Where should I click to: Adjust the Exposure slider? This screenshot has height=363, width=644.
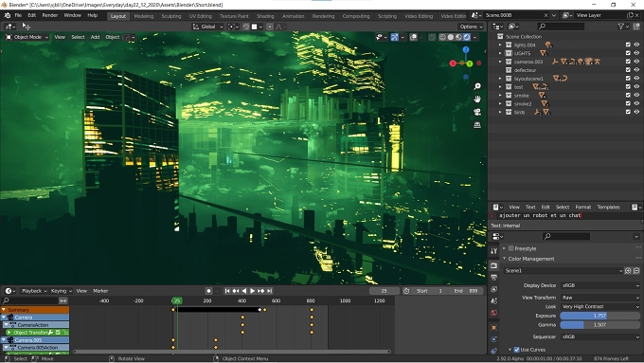(600, 316)
